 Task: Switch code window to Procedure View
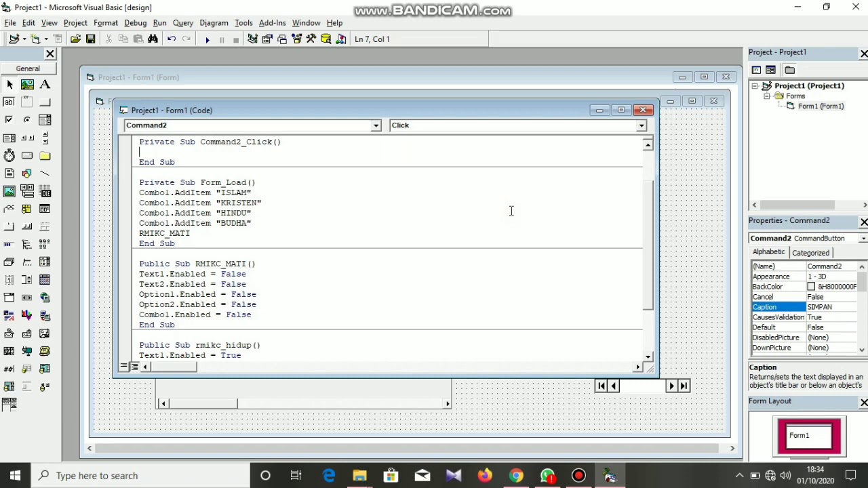[x=123, y=367]
